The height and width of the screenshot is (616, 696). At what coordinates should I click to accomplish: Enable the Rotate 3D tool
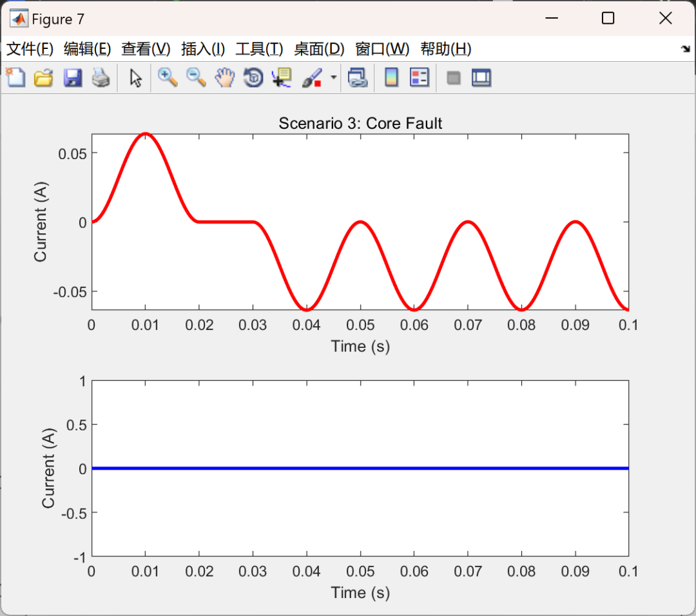[253, 78]
